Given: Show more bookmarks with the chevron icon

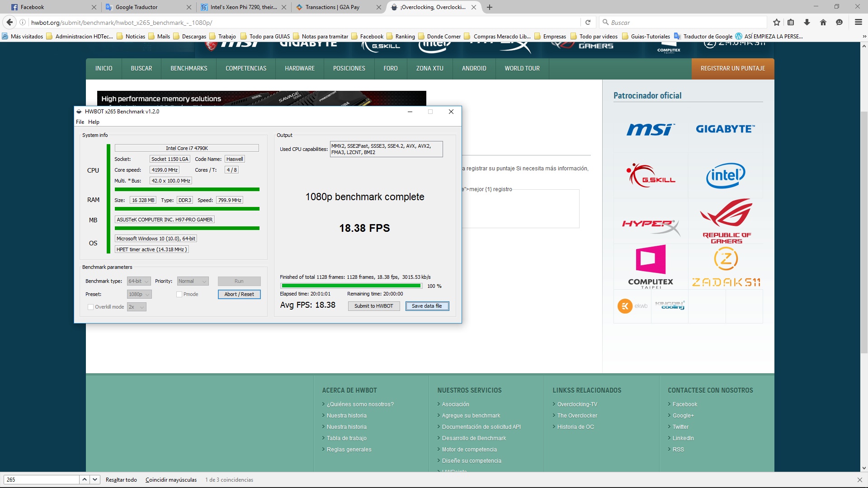Looking at the screenshot, I should click(864, 37).
